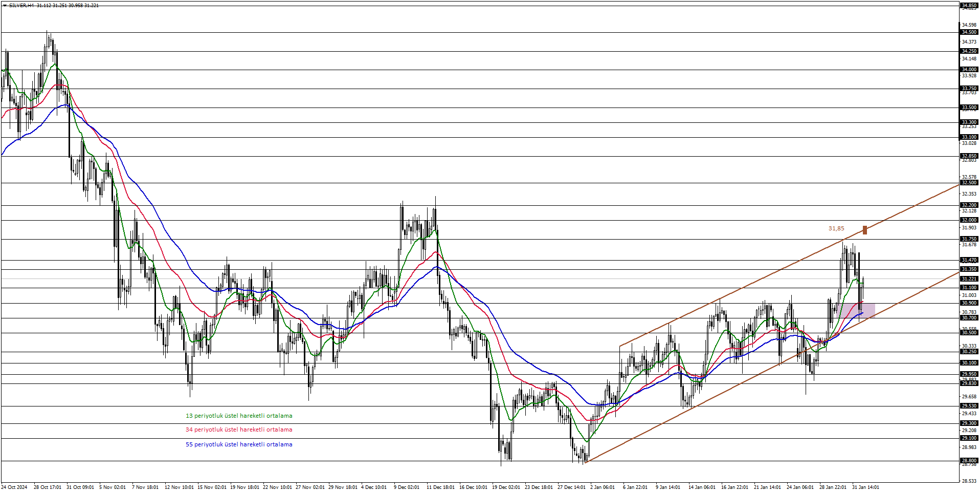Click the 34.598 price scale value

tap(969, 25)
